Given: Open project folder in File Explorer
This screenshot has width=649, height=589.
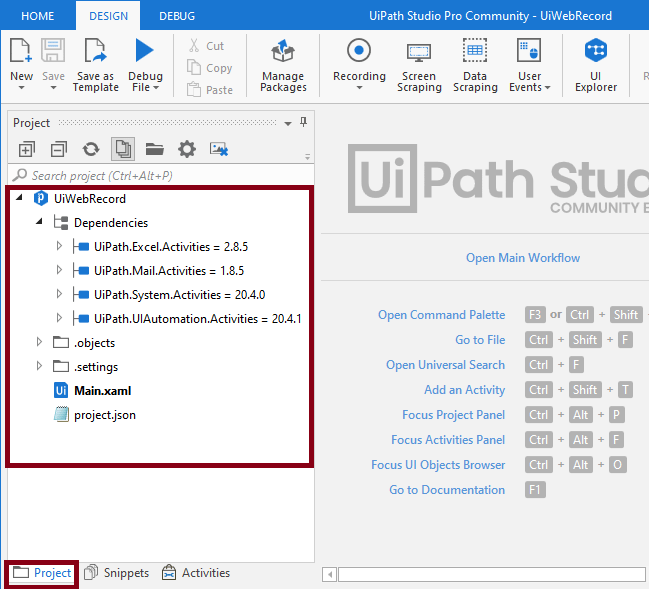Looking at the screenshot, I should pos(155,149).
